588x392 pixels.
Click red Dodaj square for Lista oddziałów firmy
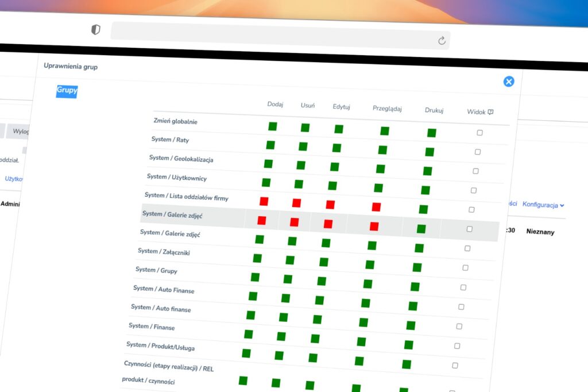[x=264, y=201]
